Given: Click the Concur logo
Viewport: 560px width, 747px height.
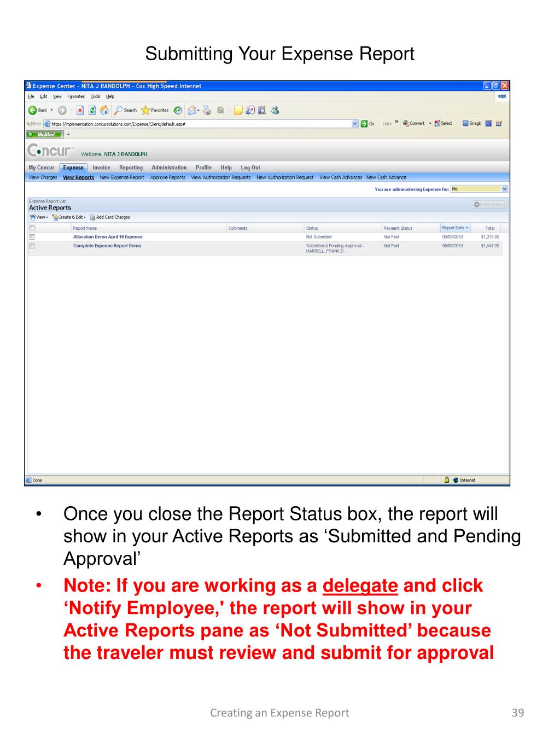Looking at the screenshot, I should coord(50,150).
